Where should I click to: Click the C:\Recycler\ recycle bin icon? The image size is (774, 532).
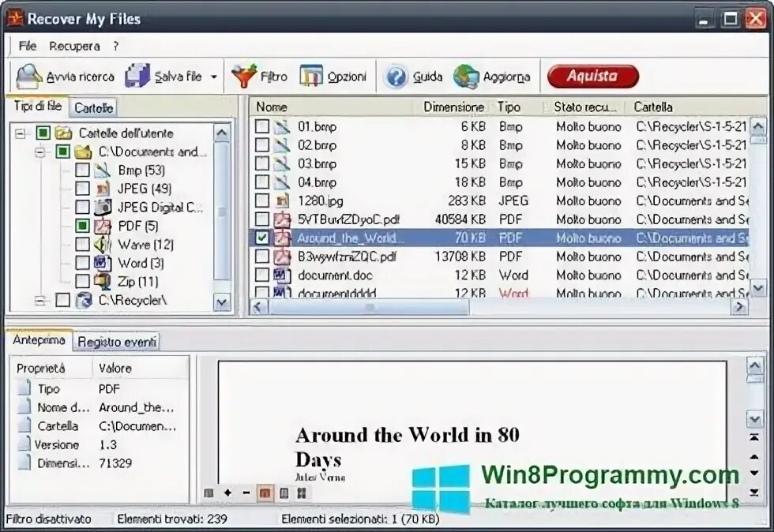click(84, 300)
